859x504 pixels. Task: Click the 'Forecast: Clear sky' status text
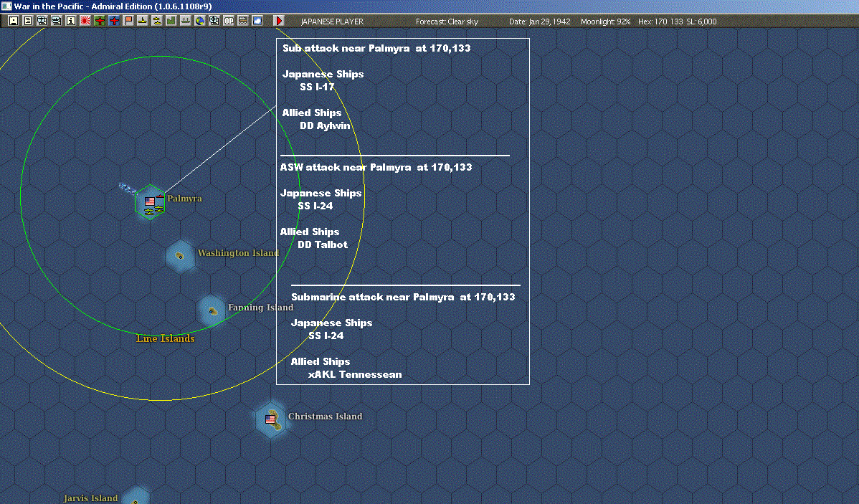[x=447, y=22]
